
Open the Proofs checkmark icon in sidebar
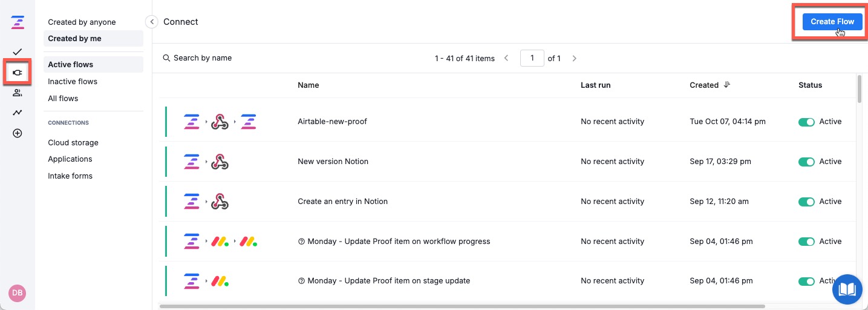pos(17,51)
